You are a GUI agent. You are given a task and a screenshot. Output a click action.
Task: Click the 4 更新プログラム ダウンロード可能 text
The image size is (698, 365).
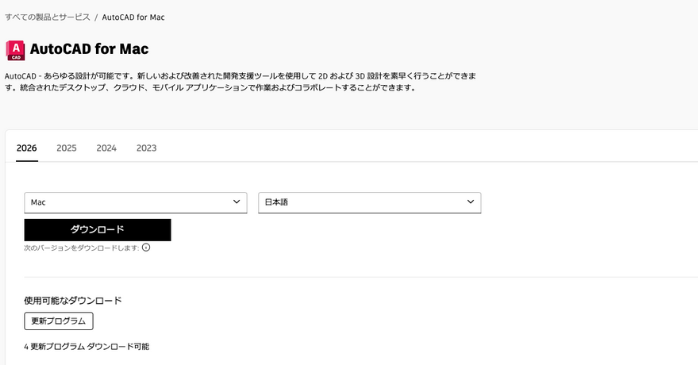click(x=87, y=346)
